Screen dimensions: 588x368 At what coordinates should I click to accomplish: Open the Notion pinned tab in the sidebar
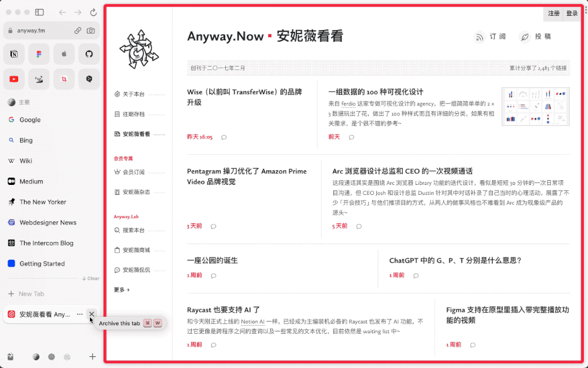point(14,54)
